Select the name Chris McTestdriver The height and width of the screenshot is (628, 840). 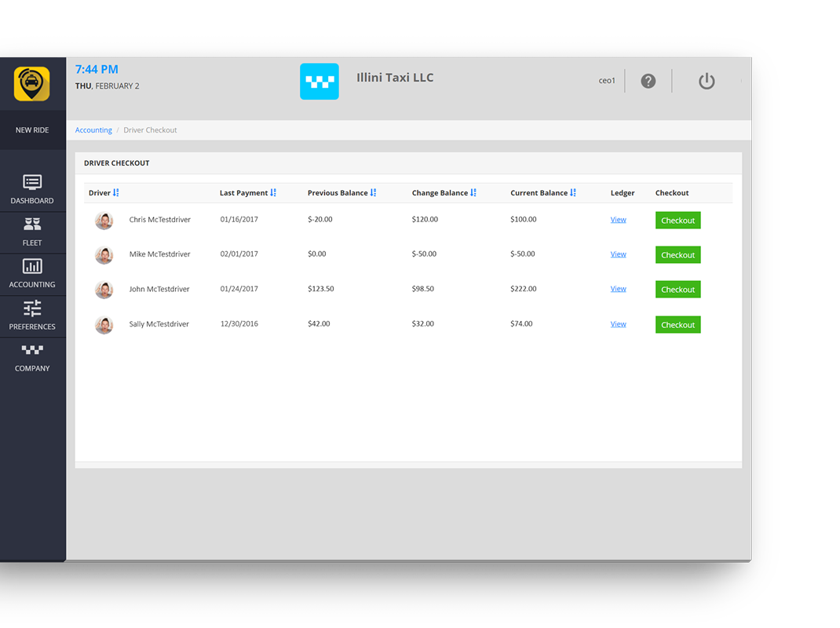159,220
